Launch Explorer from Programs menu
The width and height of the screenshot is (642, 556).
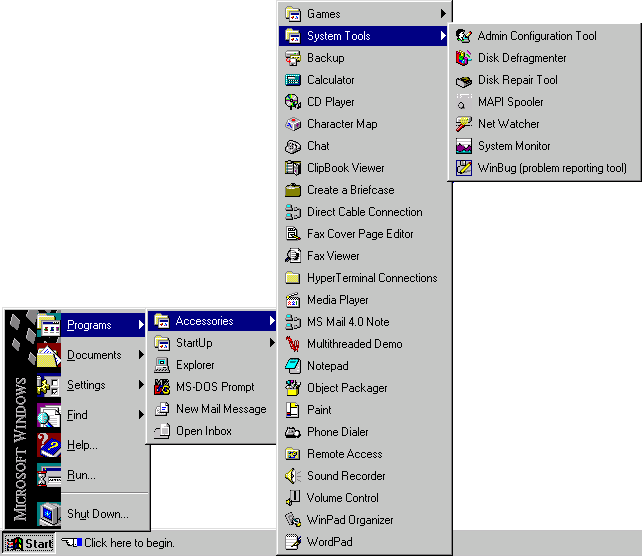coord(212,365)
